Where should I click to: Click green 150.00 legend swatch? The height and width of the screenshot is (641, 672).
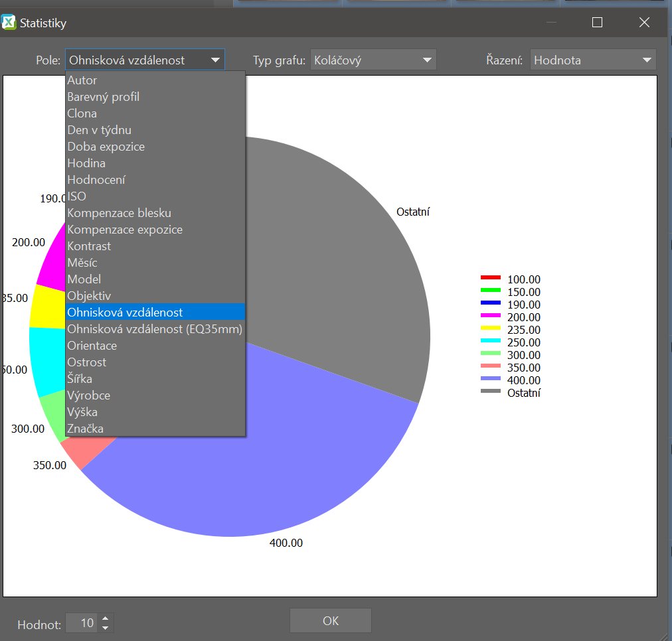490,290
